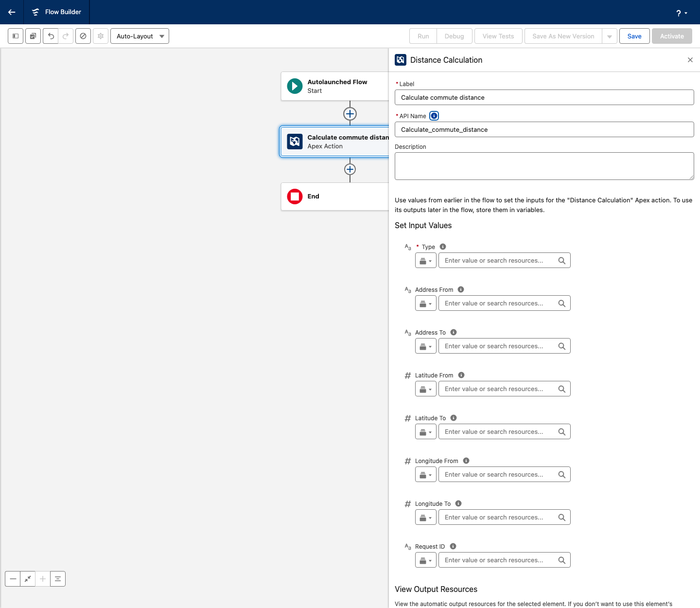Click the Latitude To info icon

[x=454, y=418]
